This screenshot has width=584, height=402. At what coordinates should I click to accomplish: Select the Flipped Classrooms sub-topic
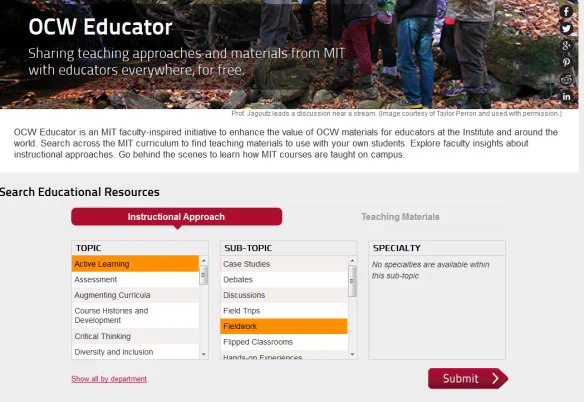pos(284,342)
